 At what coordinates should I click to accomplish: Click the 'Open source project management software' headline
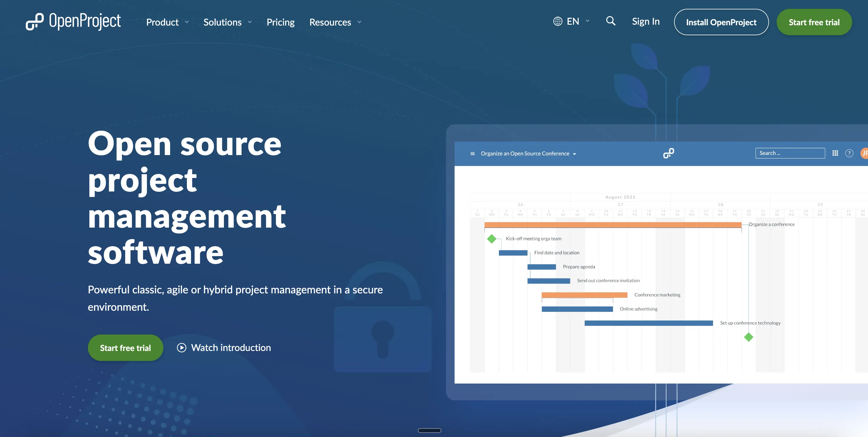point(187,198)
